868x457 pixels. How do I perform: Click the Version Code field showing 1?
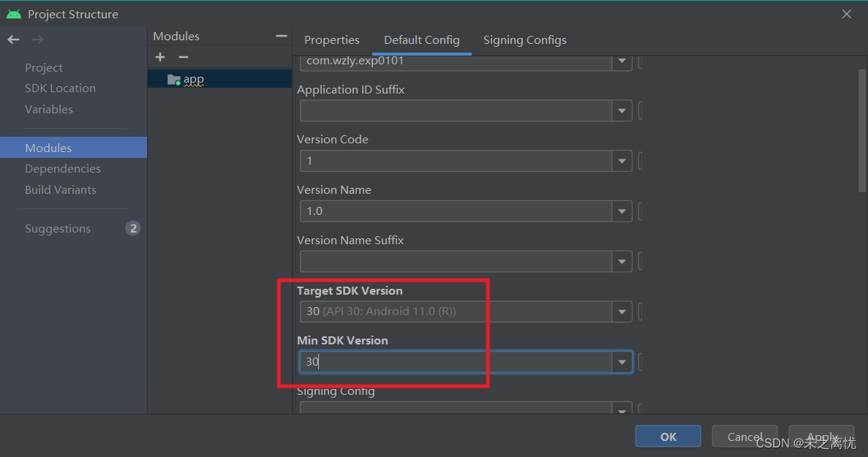point(456,161)
